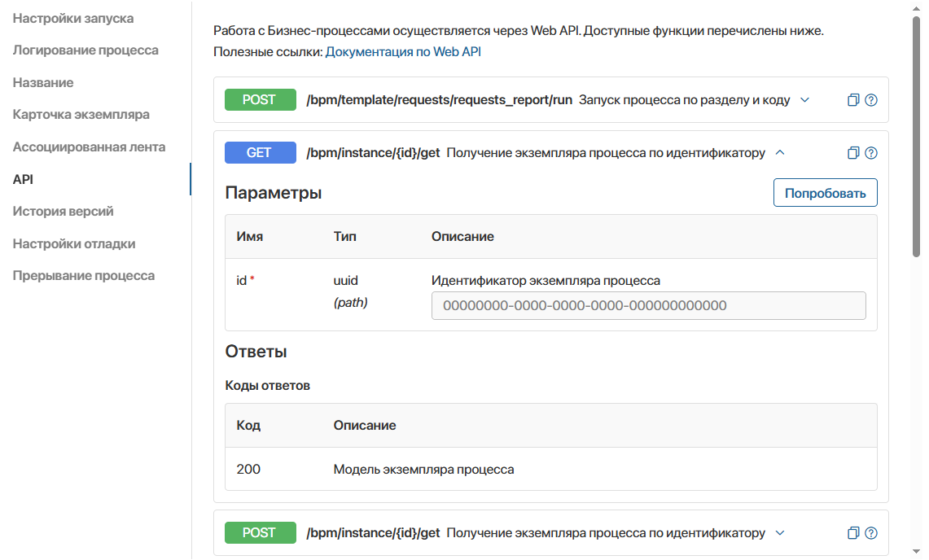The height and width of the screenshot is (560, 929).
Task: Click the Ответы heading
Action: (256, 352)
